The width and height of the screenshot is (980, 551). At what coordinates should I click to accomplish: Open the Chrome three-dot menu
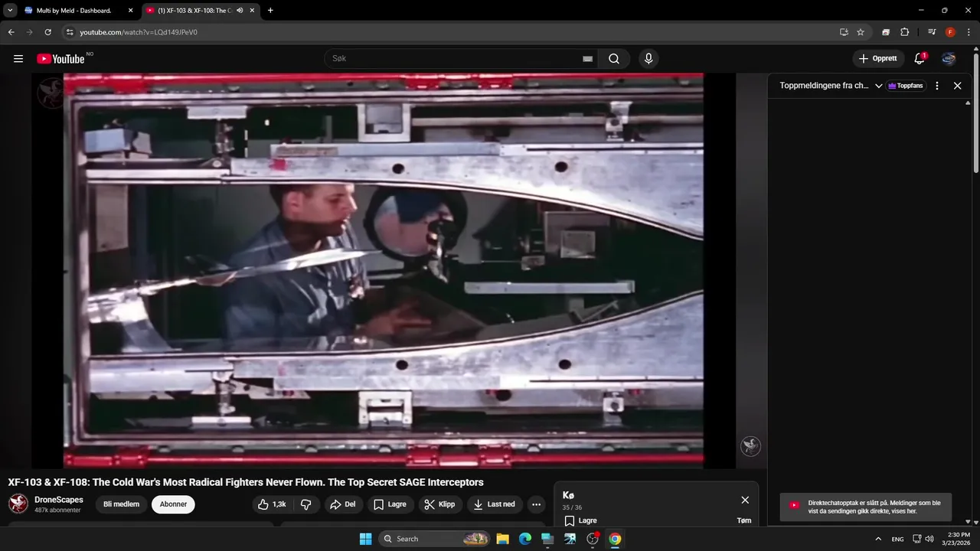(x=969, y=32)
